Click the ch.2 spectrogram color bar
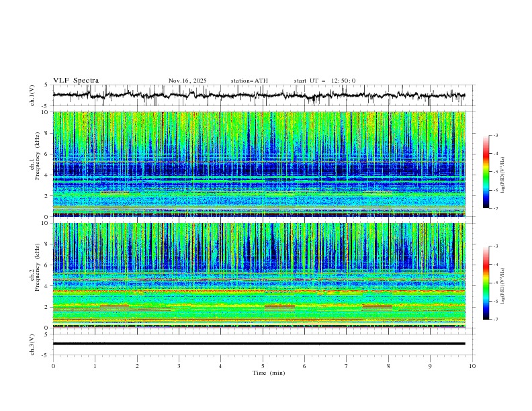This screenshot has width=532, height=411. (486, 283)
